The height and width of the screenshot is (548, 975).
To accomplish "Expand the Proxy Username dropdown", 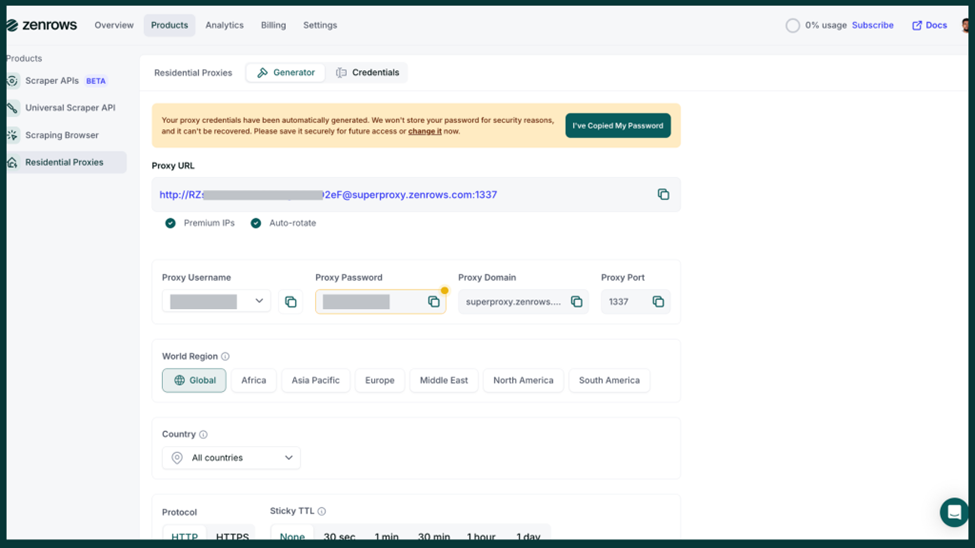I will [x=216, y=302].
